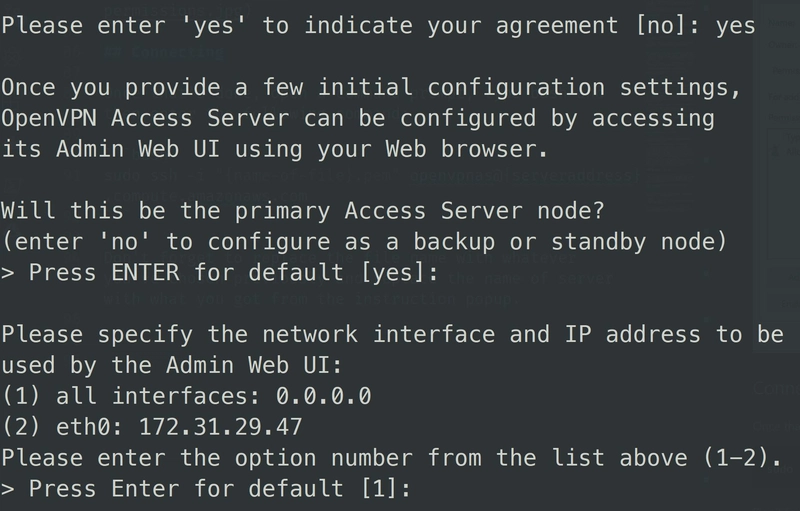
Task: Select option (1) all interfaces: 0.0.0.0
Action: coord(186,396)
